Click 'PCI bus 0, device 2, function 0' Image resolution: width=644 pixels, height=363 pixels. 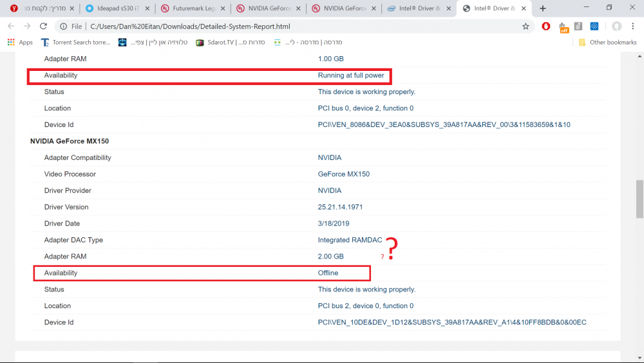366,108
